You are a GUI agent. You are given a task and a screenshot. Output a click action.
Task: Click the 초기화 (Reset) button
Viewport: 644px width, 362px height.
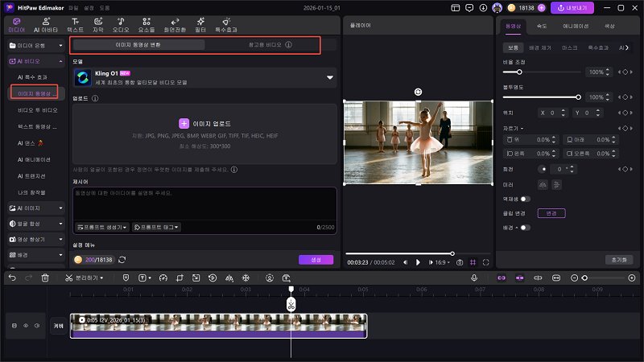click(619, 260)
